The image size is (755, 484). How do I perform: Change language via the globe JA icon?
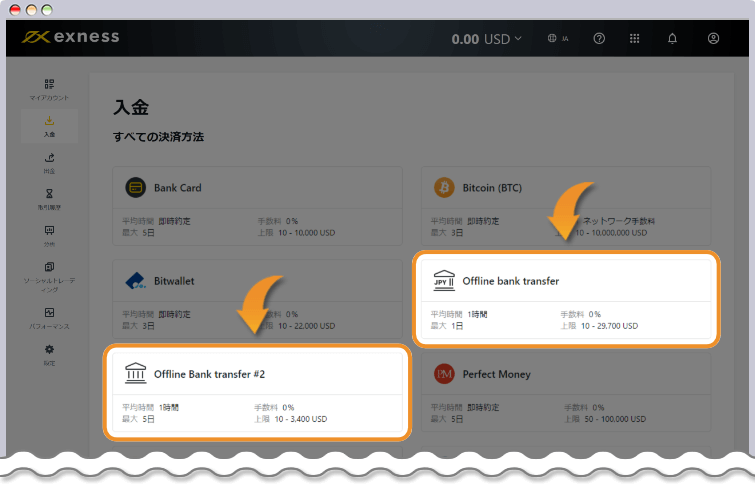pos(558,39)
